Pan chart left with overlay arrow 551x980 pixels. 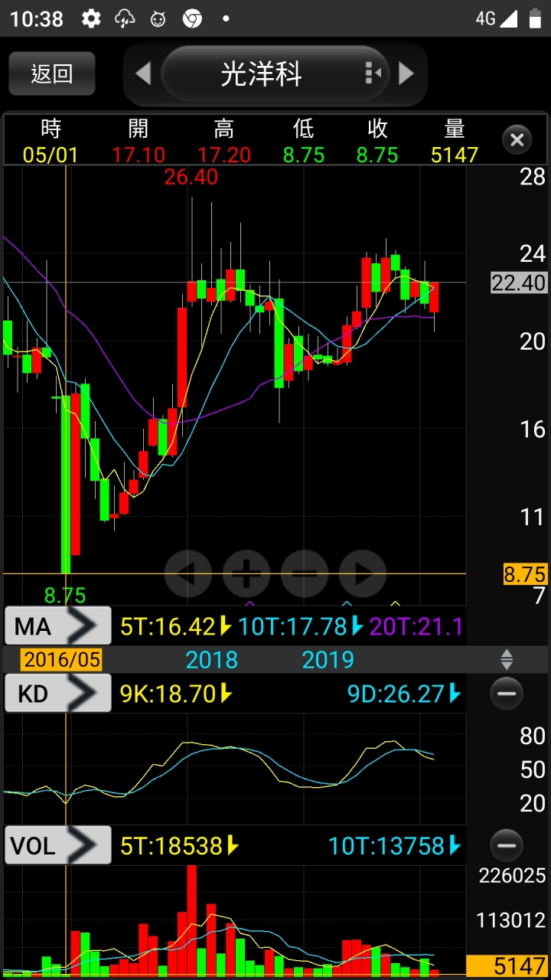click(x=188, y=573)
